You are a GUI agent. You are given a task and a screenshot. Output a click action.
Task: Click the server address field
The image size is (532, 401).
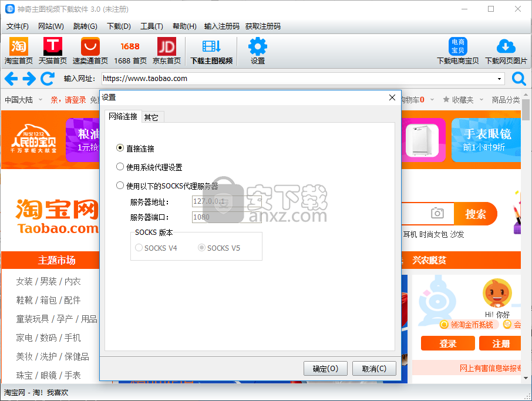point(227,201)
